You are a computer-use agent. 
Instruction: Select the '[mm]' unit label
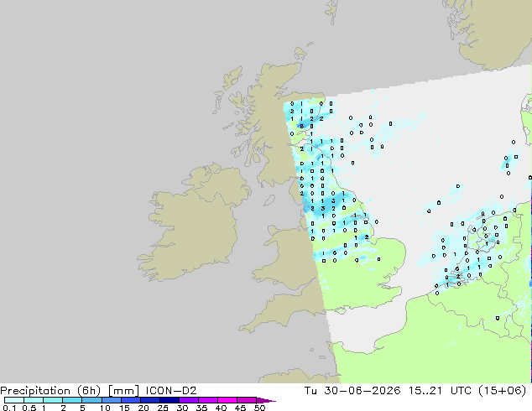(x=123, y=391)
